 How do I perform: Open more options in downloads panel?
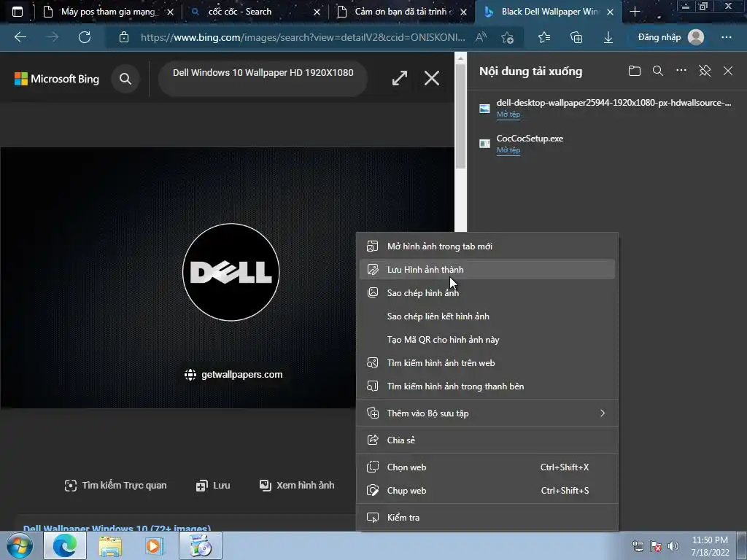(681, 71)
